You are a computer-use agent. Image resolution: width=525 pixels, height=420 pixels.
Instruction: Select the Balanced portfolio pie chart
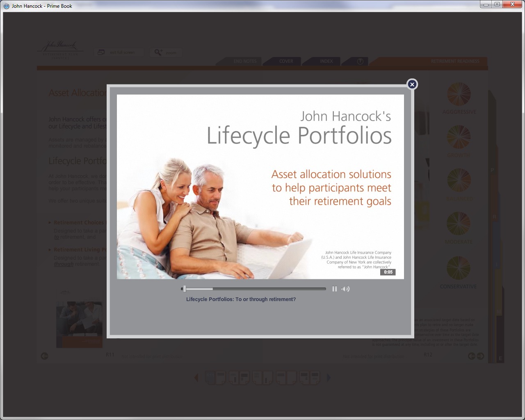(x=459, y=180)
